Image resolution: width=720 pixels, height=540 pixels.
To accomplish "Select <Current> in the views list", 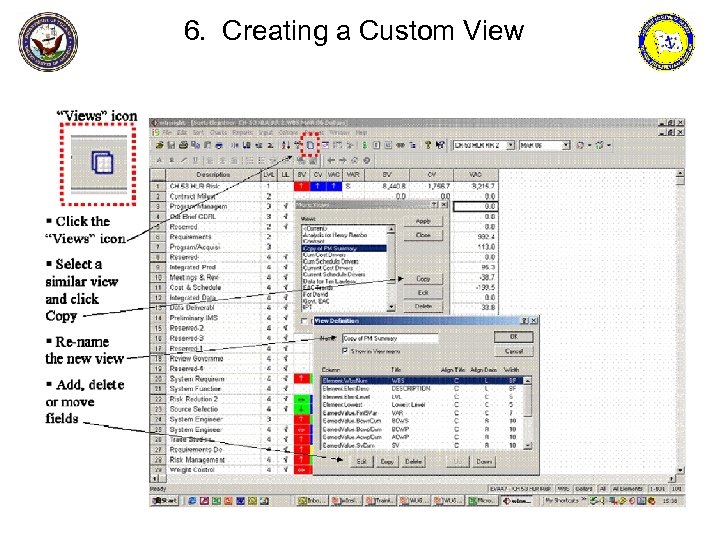I will tap(344, 228).
